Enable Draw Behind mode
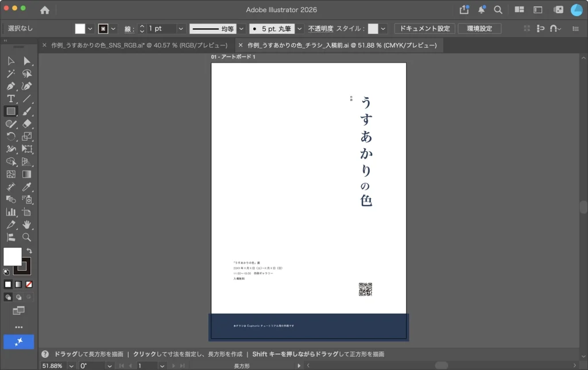588x370 pixels. (x=18, y=297)
